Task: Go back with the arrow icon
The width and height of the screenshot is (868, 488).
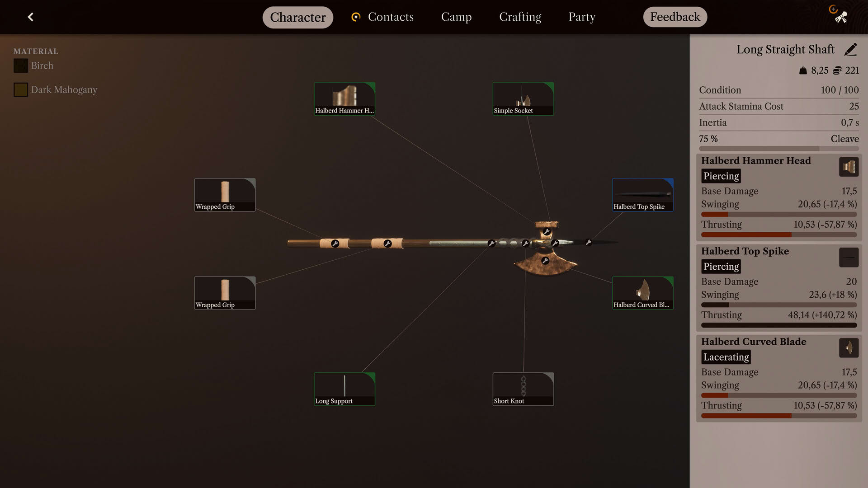Action: (x=30, y=17)
